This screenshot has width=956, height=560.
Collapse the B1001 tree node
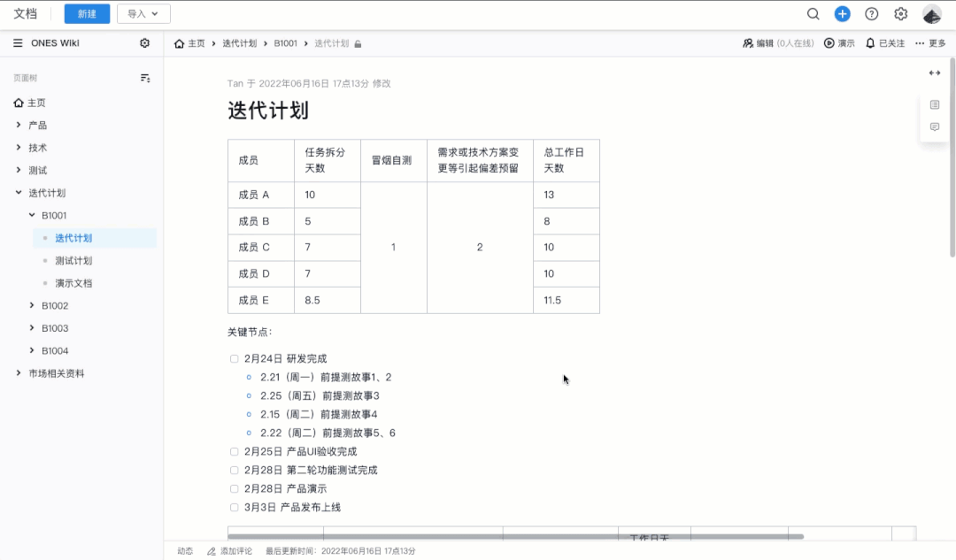32,215
